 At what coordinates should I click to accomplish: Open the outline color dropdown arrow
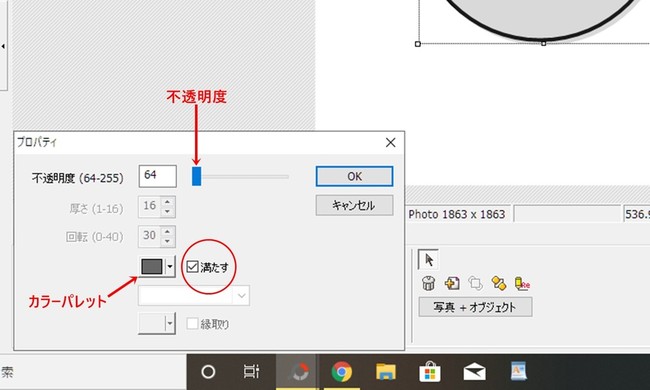click(x=170, y=324)
